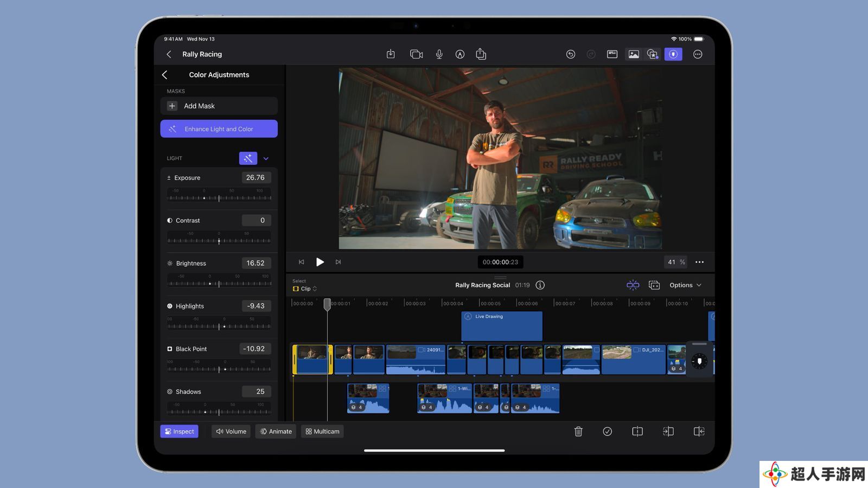Edit the Brightness value 16.52

tap(256, 263)
